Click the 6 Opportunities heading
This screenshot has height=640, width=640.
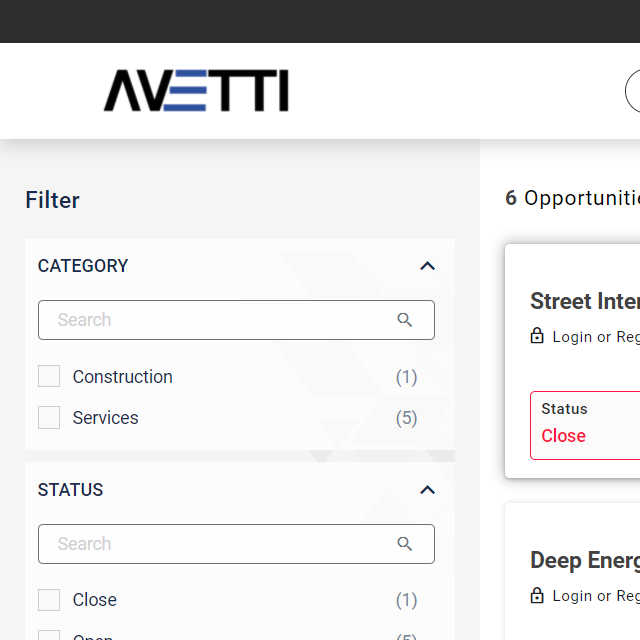tap(572, 198)
